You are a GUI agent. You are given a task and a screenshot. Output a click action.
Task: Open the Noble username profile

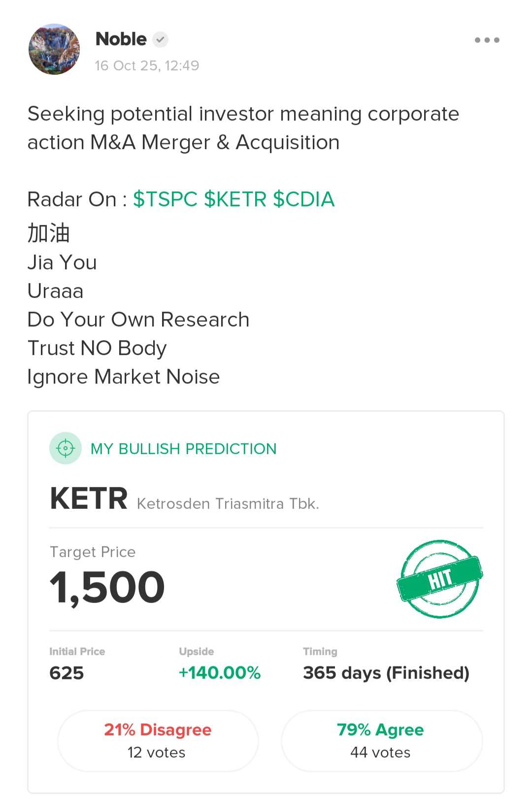(x=121, y=39)
